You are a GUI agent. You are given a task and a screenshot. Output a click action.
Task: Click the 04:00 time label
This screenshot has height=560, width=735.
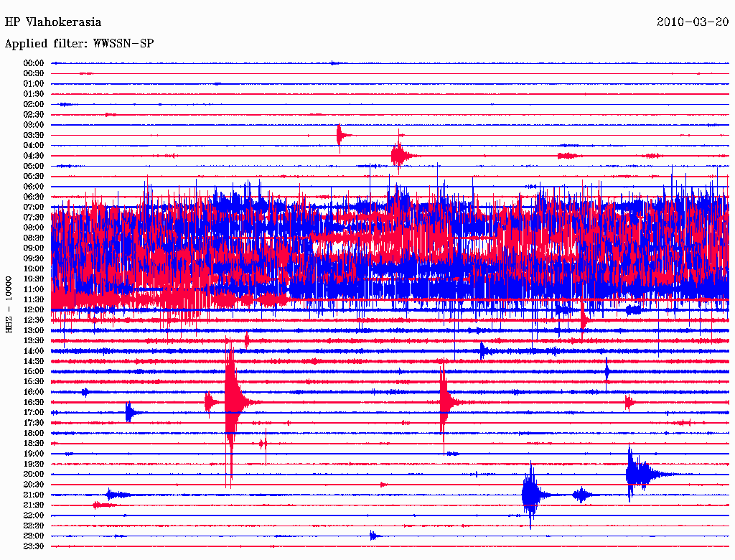[34, 146]
